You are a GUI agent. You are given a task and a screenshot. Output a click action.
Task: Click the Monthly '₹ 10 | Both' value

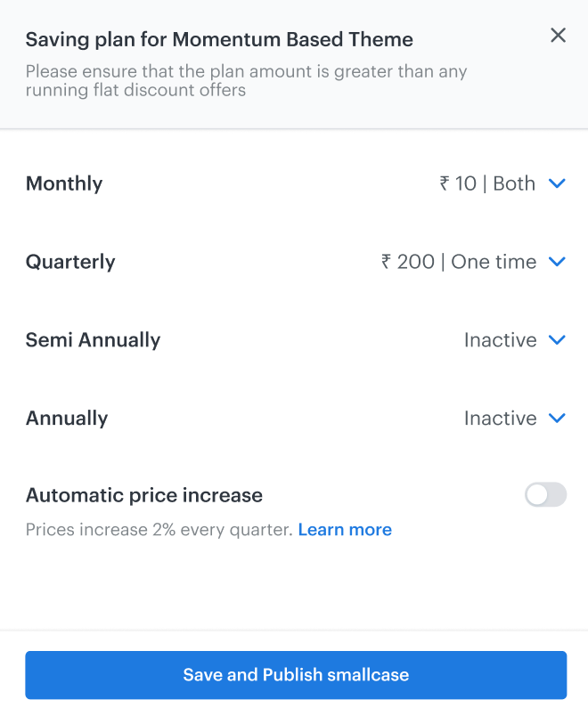pos(487,183)
